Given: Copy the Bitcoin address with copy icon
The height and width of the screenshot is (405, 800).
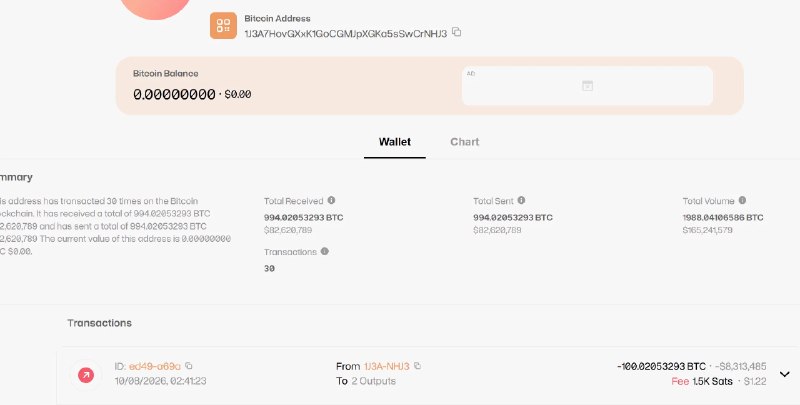Looking at the screenshot, I should 457,32.
